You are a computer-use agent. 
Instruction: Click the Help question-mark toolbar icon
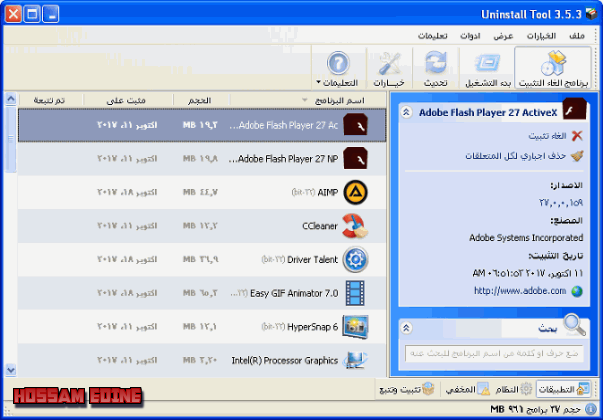pos(338,63)
